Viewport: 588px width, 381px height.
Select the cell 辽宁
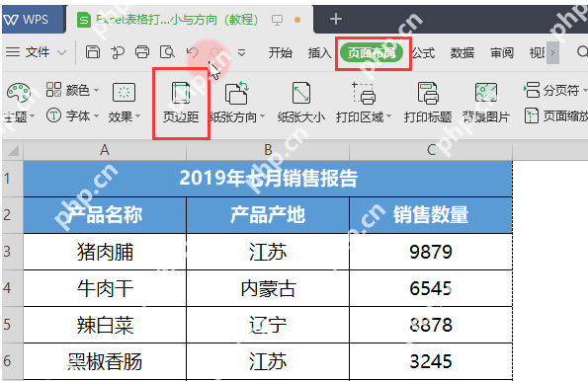click(268, 325)
